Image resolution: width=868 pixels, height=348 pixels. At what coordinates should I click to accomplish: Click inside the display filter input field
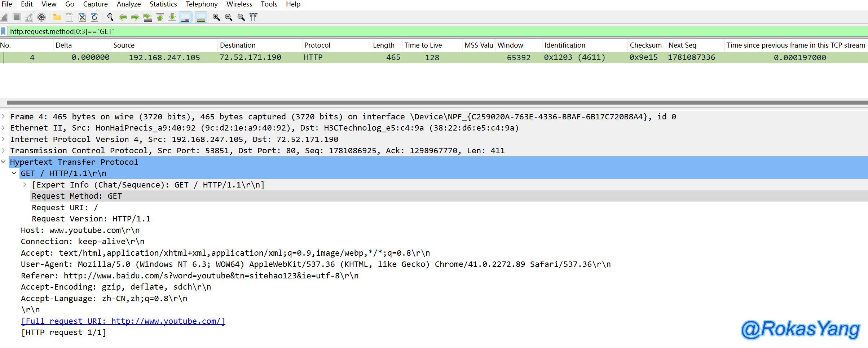pos(433,32)
